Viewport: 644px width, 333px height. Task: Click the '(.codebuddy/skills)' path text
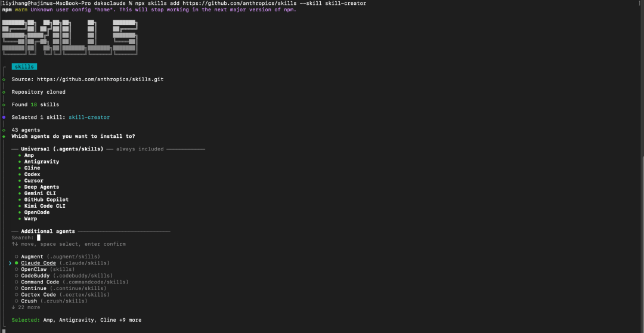tap(83, 276)
